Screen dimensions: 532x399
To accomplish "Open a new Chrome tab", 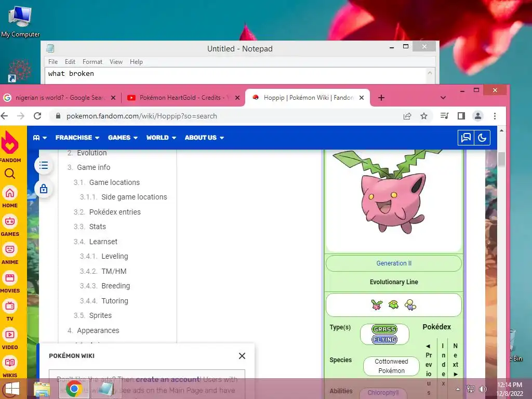I will tap(381, 98).
